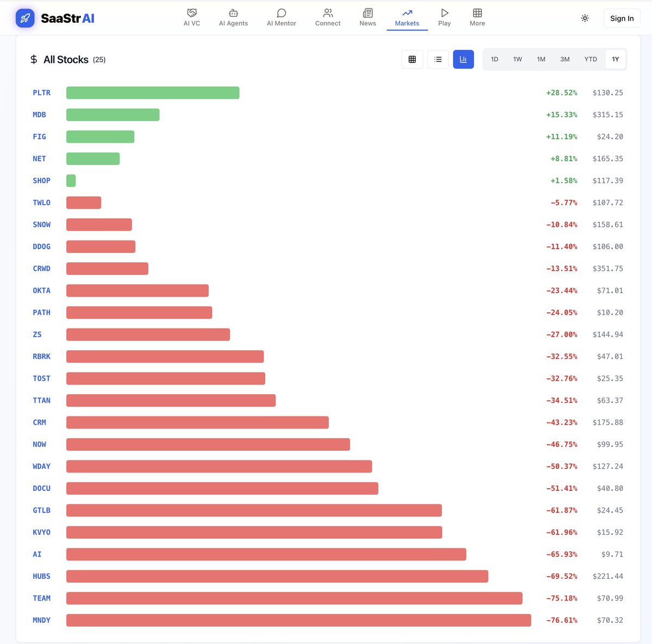The height and width of the screenshot is (644, 652).
Task: Open the PATH ticker link
Action: (41, 313)
